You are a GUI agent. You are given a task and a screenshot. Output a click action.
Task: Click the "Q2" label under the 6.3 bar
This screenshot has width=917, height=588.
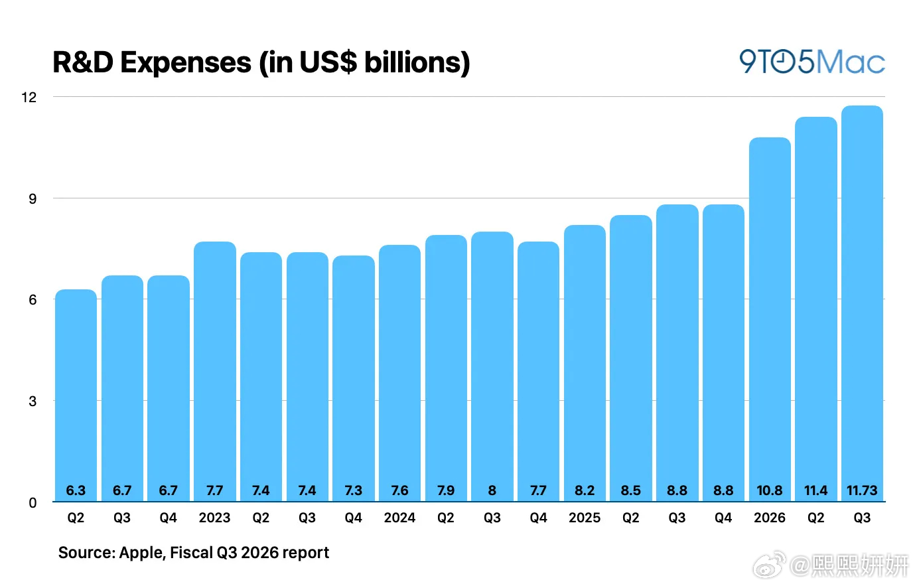[x=76, y=518]
